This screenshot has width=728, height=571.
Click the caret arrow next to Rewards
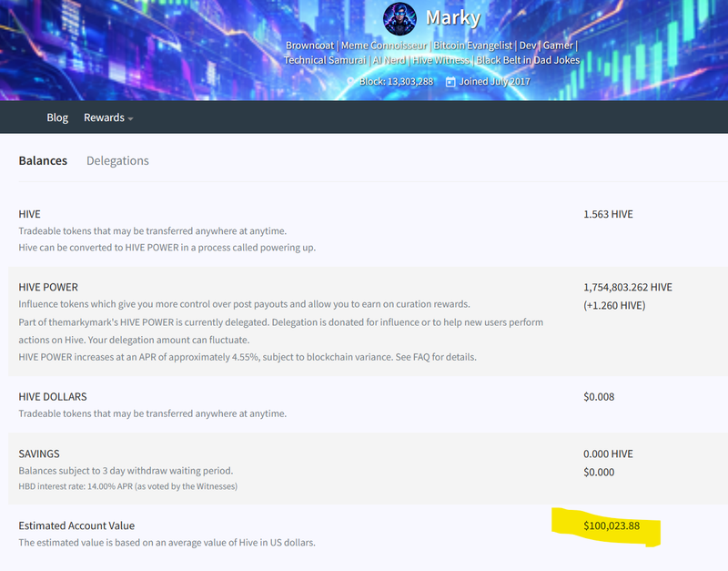pyautogui.click(x=130, y=119)
